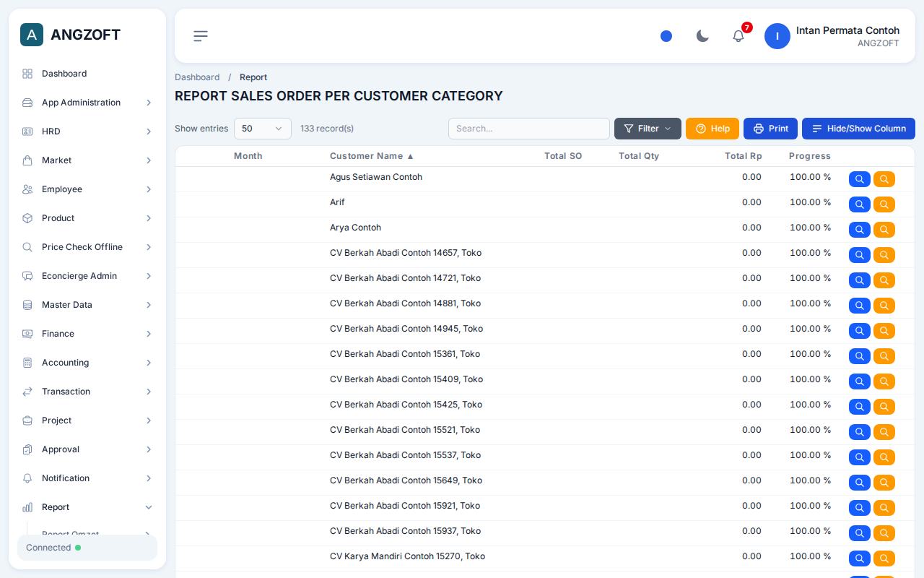Click orange magnifier for Agus Setiawan Contoh
The width and height of the screenshot is (924, 578).
(x=884, y=179)
